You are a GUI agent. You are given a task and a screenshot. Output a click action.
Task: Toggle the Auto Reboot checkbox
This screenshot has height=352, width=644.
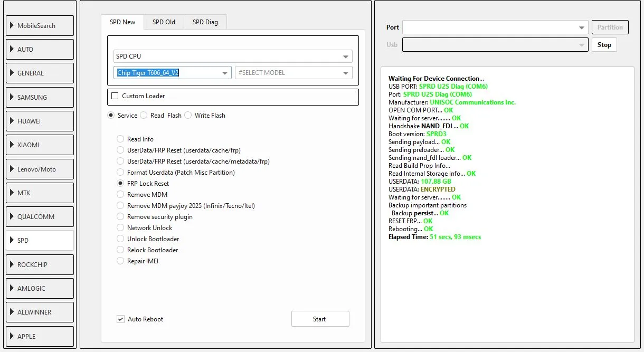121,319
